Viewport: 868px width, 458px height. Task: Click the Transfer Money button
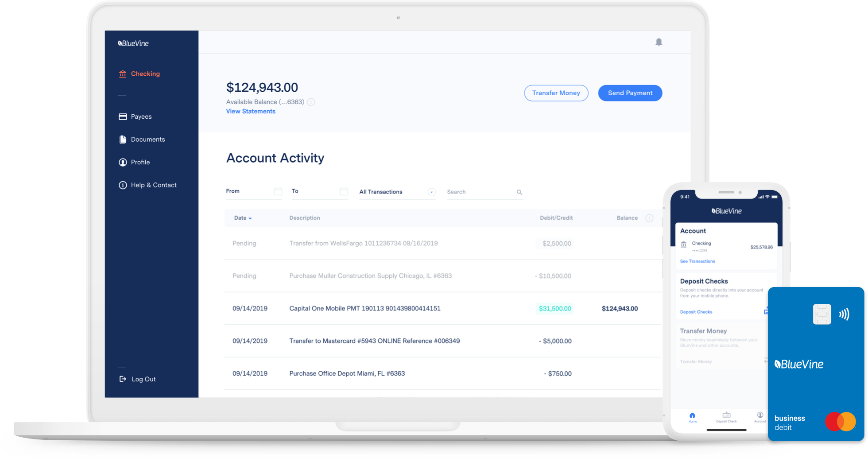(x=556, y=93)
